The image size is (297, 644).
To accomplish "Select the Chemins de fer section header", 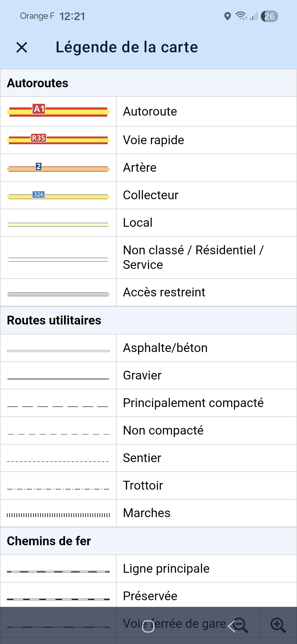I will [148, 541].
